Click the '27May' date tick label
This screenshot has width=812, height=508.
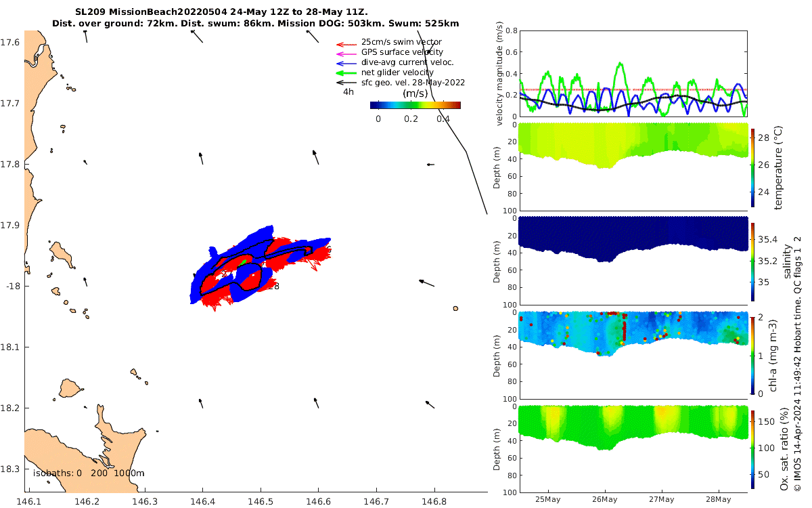click(x=662, y=500)
